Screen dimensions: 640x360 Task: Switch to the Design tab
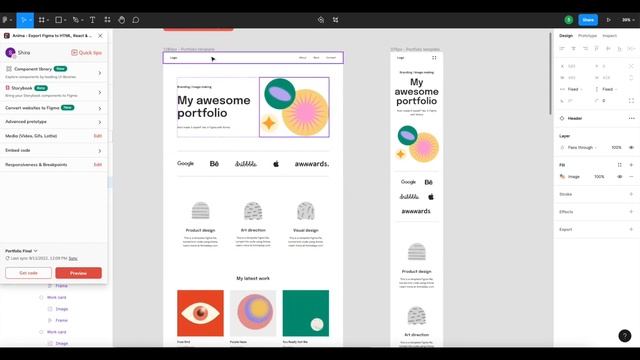(x=566, y=36)
